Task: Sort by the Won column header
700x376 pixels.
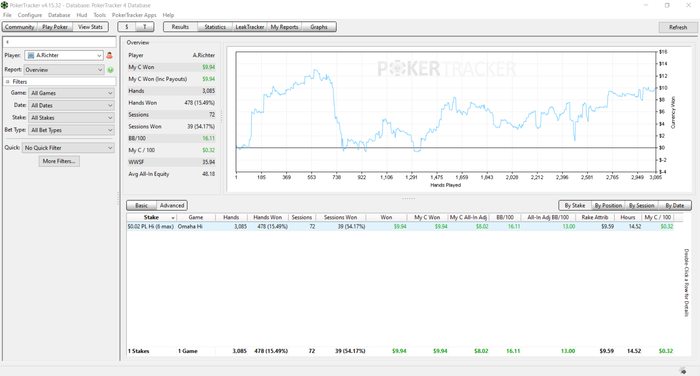Action: point(387,217)
